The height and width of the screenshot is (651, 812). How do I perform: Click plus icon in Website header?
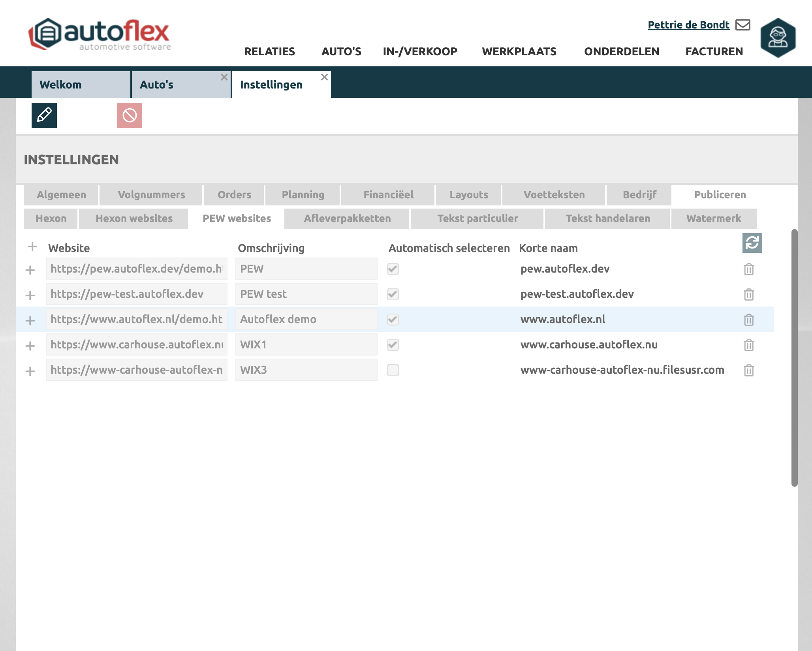click(32, 247)
